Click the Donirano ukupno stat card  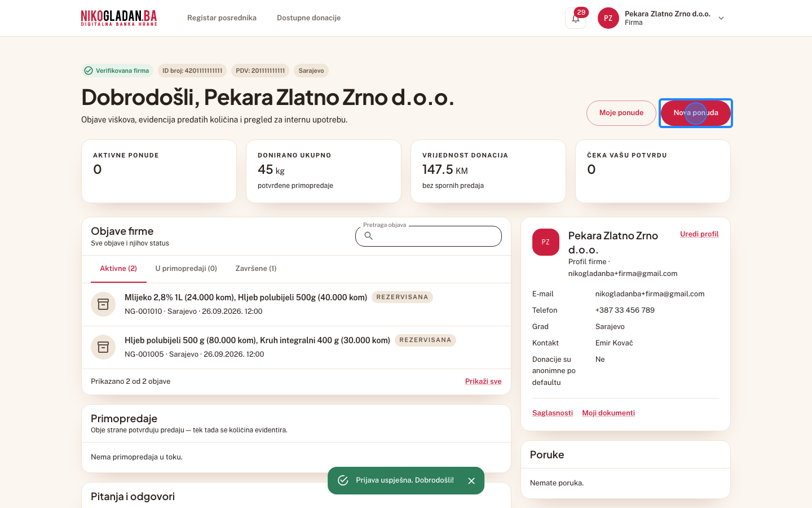pyautogui.click(x=324, y=171)
